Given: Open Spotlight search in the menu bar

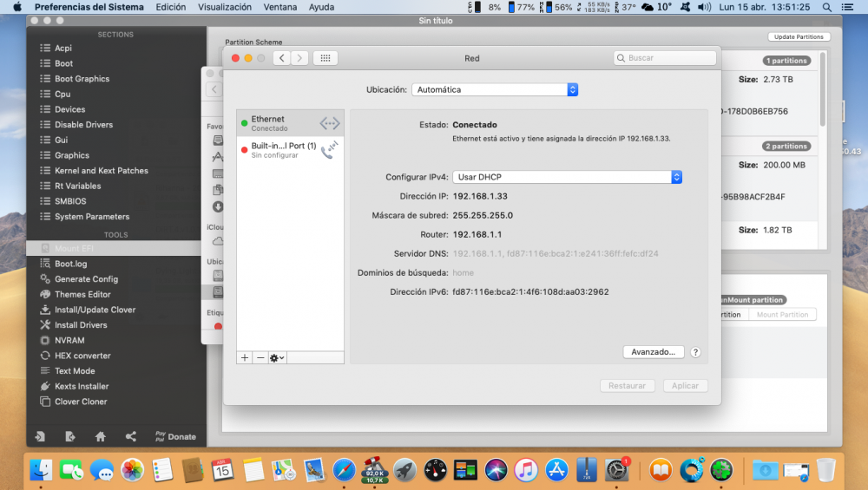Looking at the screenshot, I should (826, 7).
